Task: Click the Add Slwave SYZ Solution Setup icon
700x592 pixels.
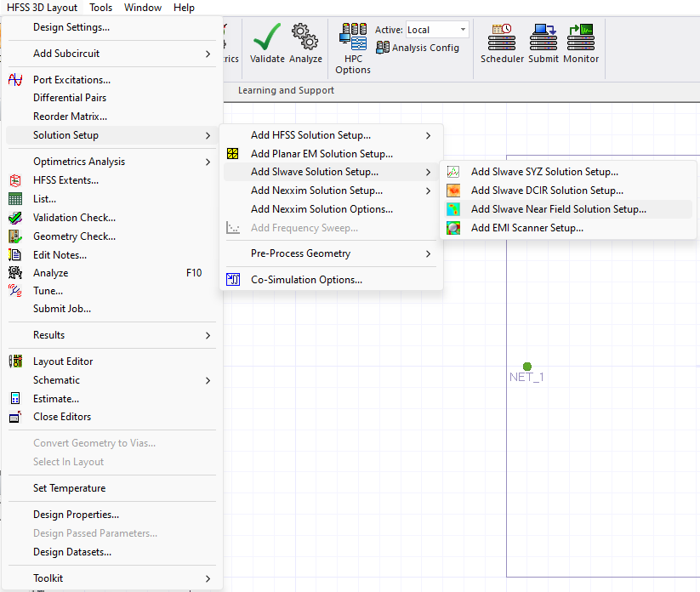Action: pos(453,171)
